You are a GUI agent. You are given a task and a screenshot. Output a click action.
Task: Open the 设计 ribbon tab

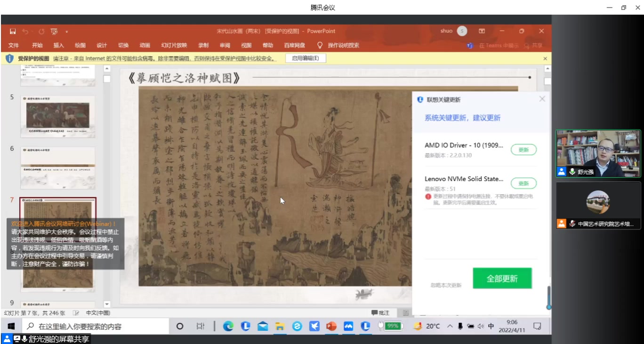pos(102,45)
